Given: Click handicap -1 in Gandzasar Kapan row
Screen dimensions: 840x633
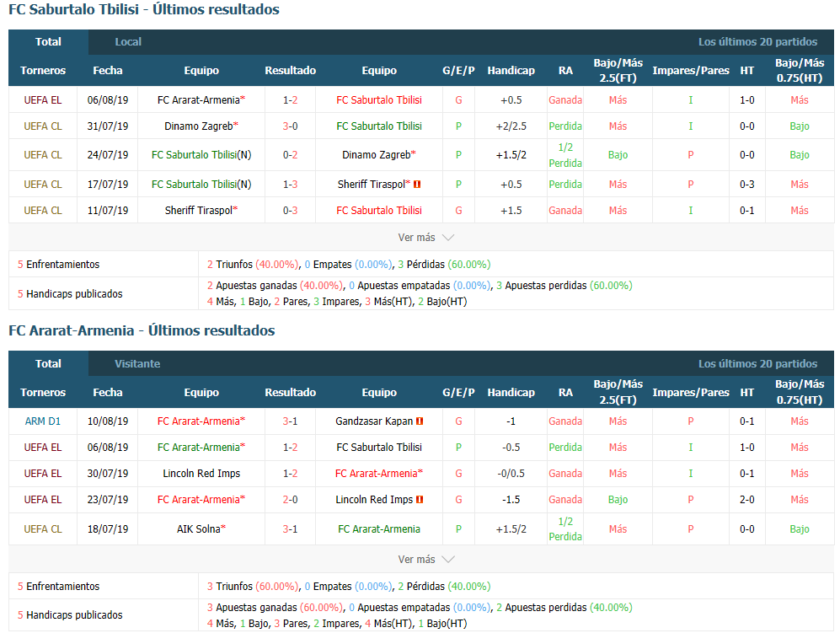Looking at the screenshot, I should point(511,421).
